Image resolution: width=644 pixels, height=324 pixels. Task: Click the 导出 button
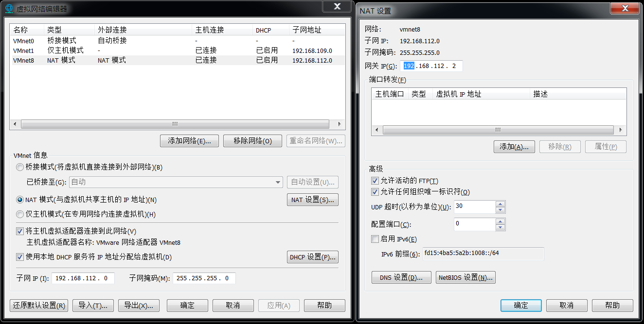pyautogui.click(x=139, y=306)
